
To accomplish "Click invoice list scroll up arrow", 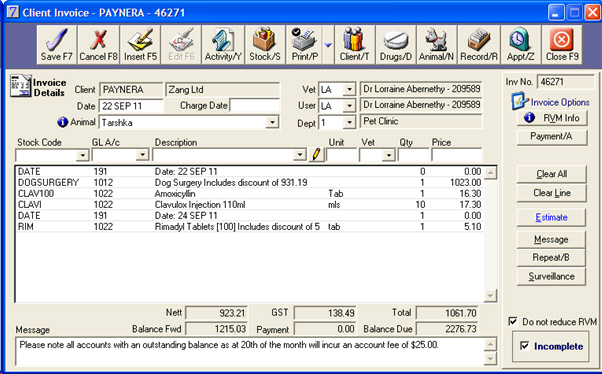I will pos(490,172).
